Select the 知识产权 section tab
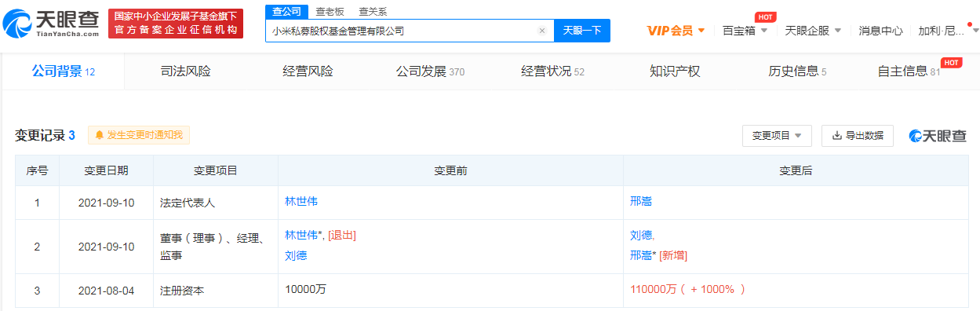 pyautogui.click(x=675, y=71)
